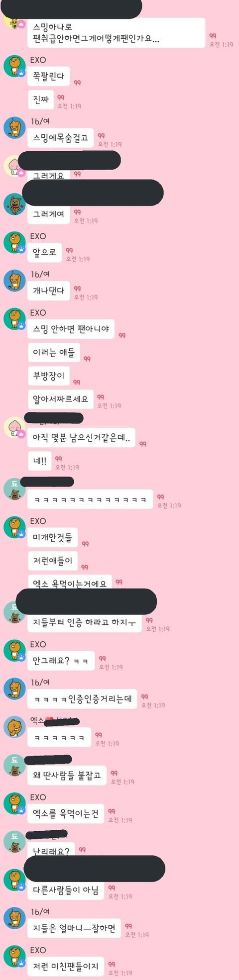Open the 16/여 avatar beside 개나댄다
239x980 pixels.
[x=14, y=280]
